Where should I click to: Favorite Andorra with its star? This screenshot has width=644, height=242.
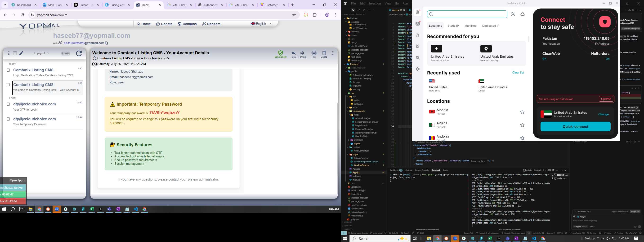pos(522,138)
